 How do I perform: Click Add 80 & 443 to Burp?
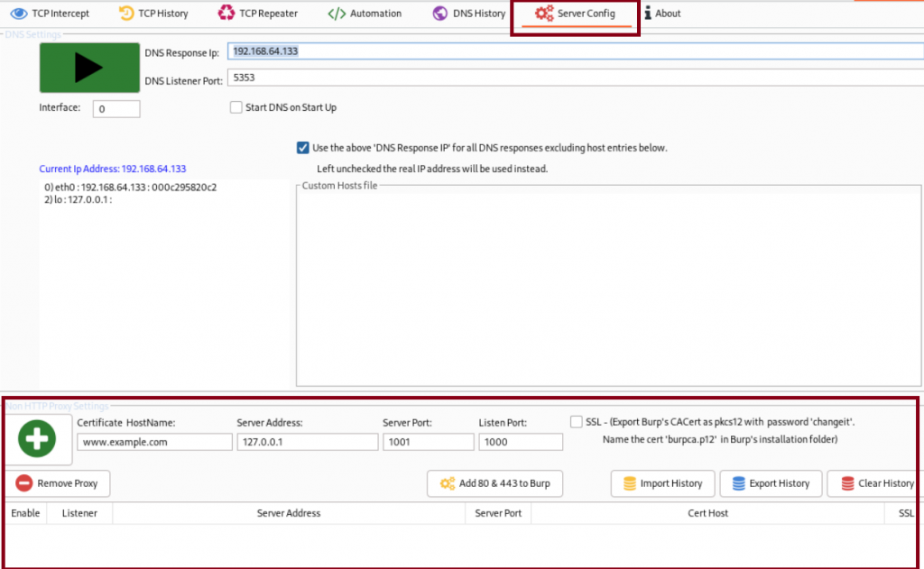(x=494, y=483)
